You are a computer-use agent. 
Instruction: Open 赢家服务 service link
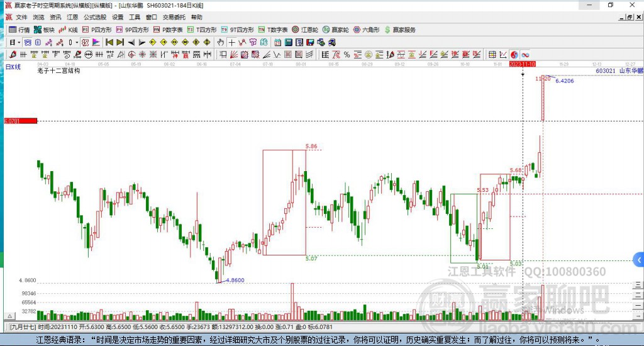[x=400, y=30]
